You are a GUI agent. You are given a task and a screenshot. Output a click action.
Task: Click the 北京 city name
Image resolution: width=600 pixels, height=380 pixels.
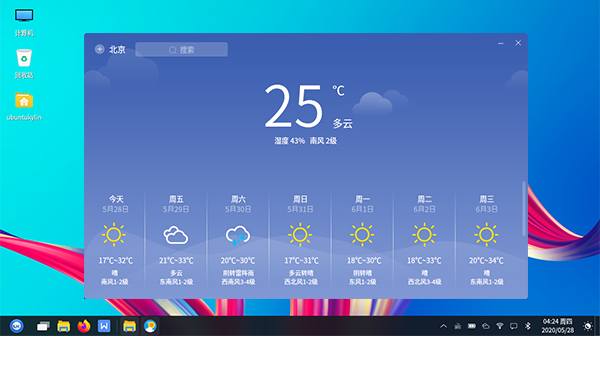[x=117, y=49]
